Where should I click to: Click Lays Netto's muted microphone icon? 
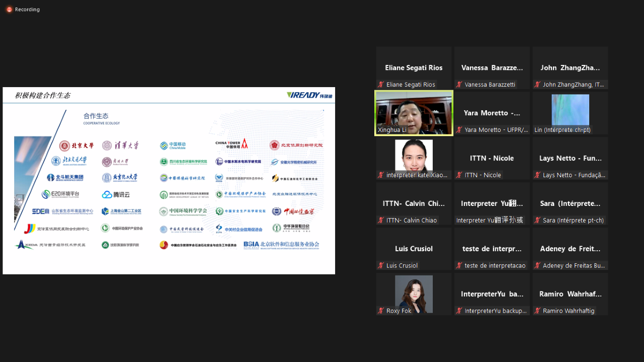(537, 175)
